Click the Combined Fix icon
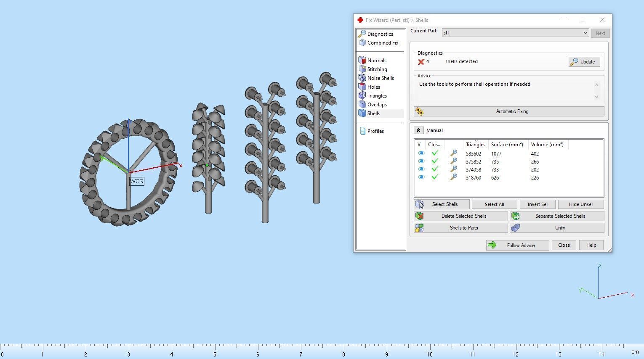 [x=362, y=42]
